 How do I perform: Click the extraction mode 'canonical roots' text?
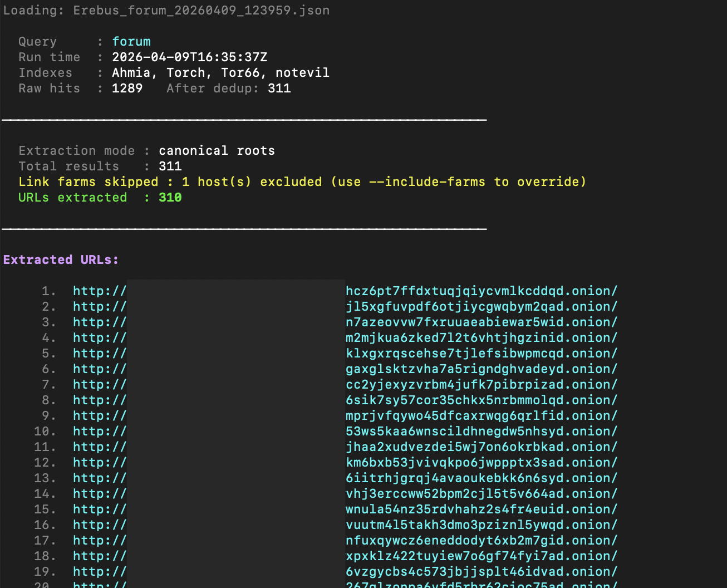coord(217,151)
